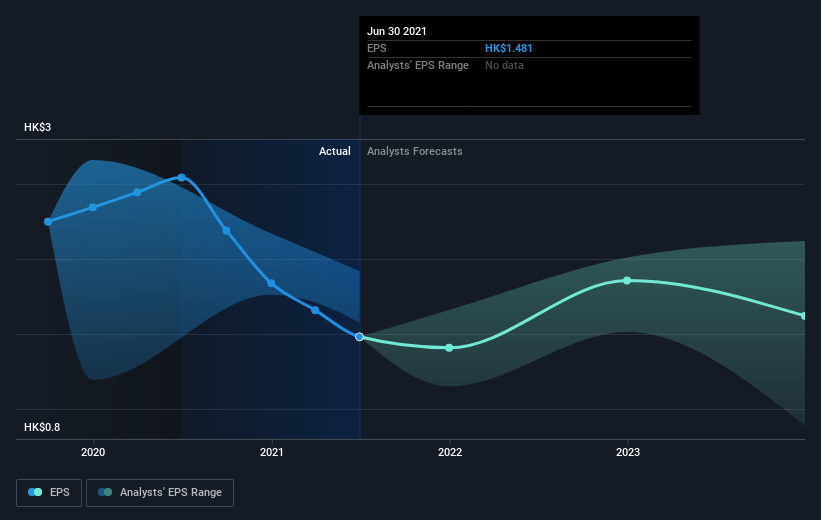Click the 2022 x-axis label
This screenshot has width=821, height=520.
click(x=450, y=452)
